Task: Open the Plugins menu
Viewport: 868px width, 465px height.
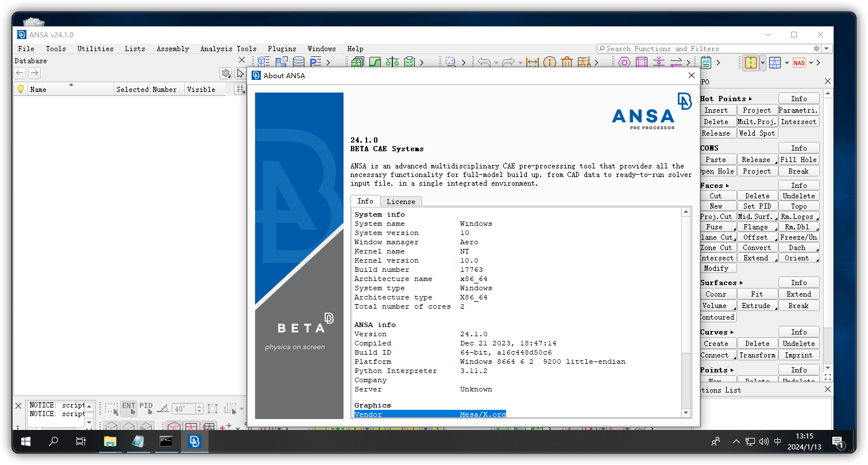Action: pyautogui.click(x=282, y=49)
